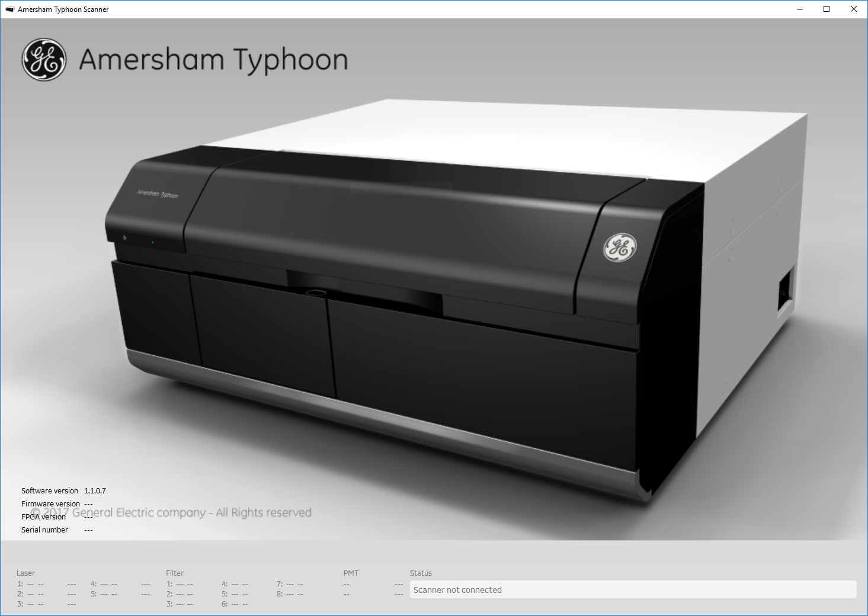Click Filter row '6:'
The width and height of the screenshot is (868, 616).
[235, 604]
